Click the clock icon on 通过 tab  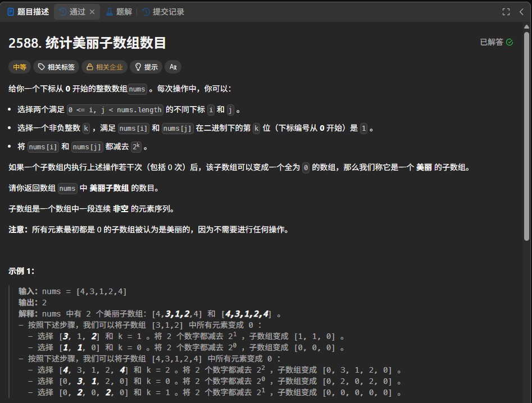tap(63, 12)
